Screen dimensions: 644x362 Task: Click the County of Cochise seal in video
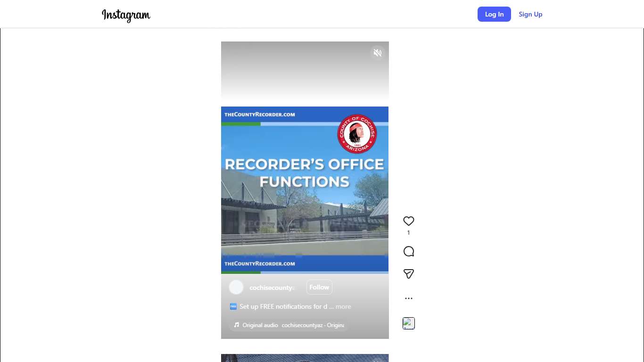[x=357, y=134]
